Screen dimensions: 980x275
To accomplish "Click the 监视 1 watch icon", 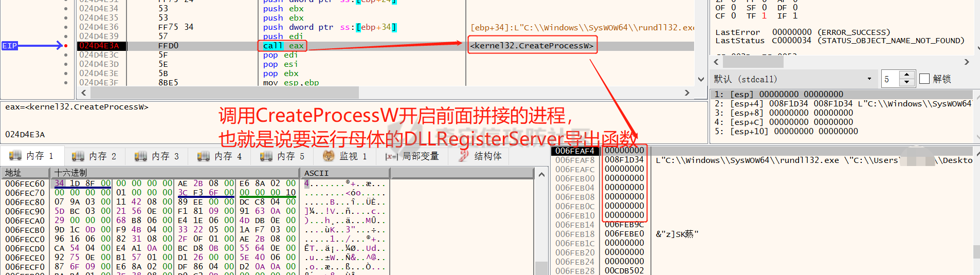I will point(328,156).
